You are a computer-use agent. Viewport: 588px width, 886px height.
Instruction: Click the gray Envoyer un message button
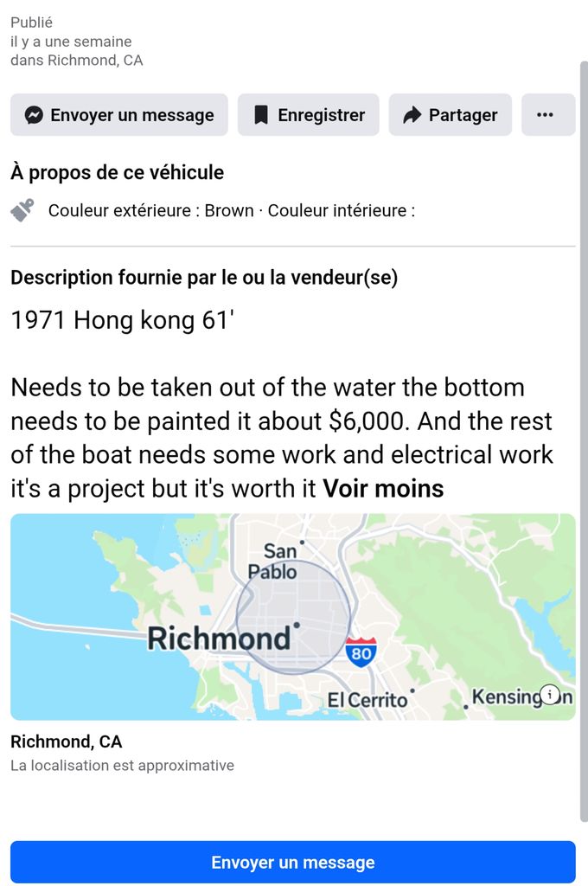[x=119, y=115]
